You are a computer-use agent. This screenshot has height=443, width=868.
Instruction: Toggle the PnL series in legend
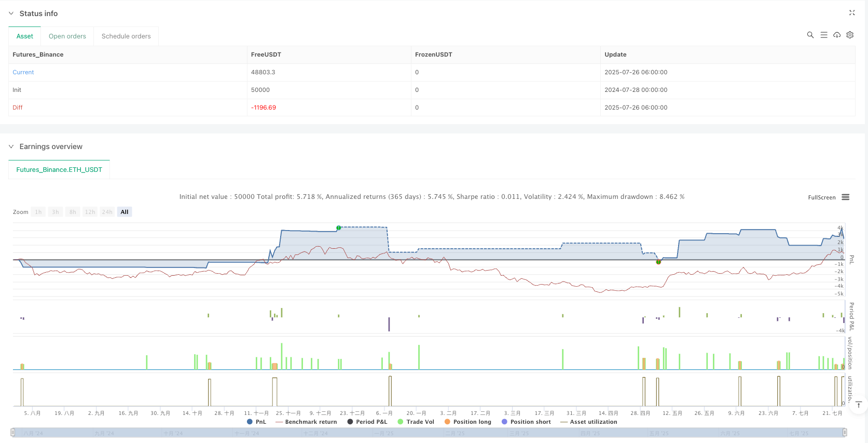pyautogui.click(x=256, y=422)
